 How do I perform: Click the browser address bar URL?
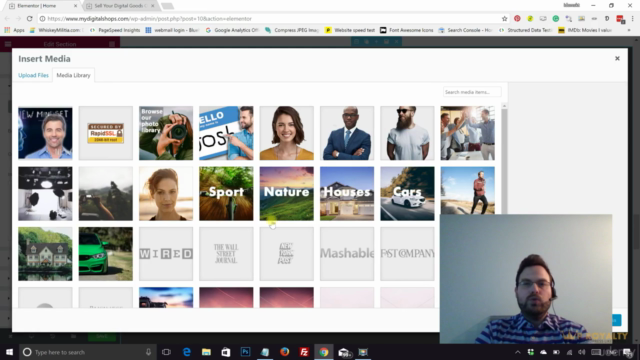[149, 18]
